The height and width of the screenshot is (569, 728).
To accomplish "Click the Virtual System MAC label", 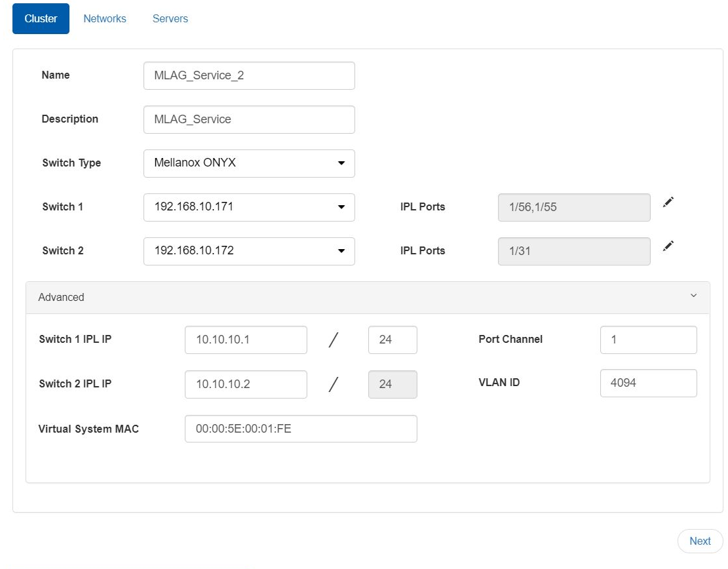I will click(x=88, y=429).
